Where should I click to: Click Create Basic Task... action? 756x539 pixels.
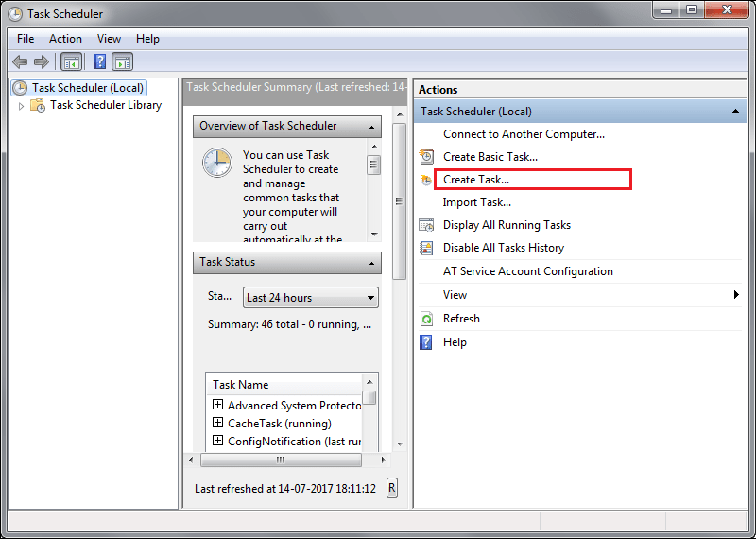click(x=490, y=157)
